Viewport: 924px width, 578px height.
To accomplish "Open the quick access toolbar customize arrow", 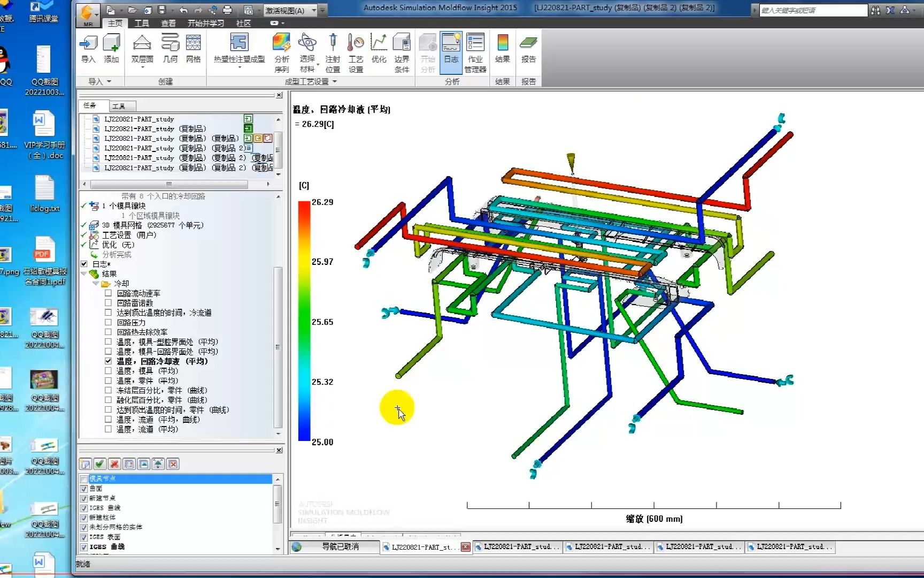I will pyautogui.click(x=322, y=10).
